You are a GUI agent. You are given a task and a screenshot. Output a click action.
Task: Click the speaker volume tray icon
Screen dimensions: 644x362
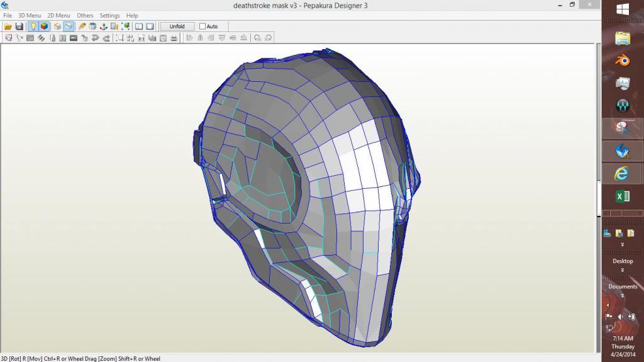click(621, 316)
